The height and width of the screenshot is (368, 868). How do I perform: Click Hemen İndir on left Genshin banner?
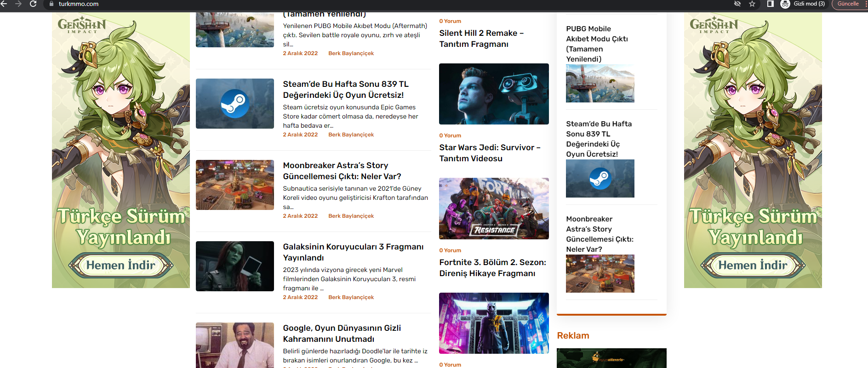coord(121,265)
